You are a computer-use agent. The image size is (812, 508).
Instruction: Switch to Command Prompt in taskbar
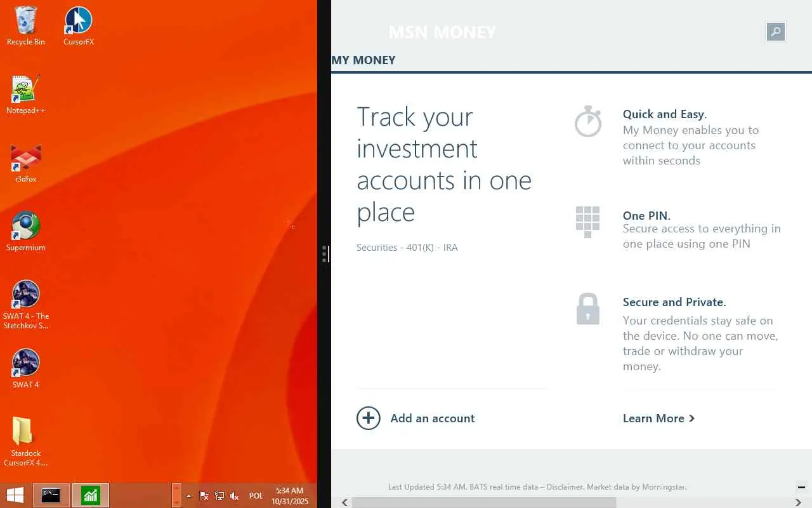51,495
